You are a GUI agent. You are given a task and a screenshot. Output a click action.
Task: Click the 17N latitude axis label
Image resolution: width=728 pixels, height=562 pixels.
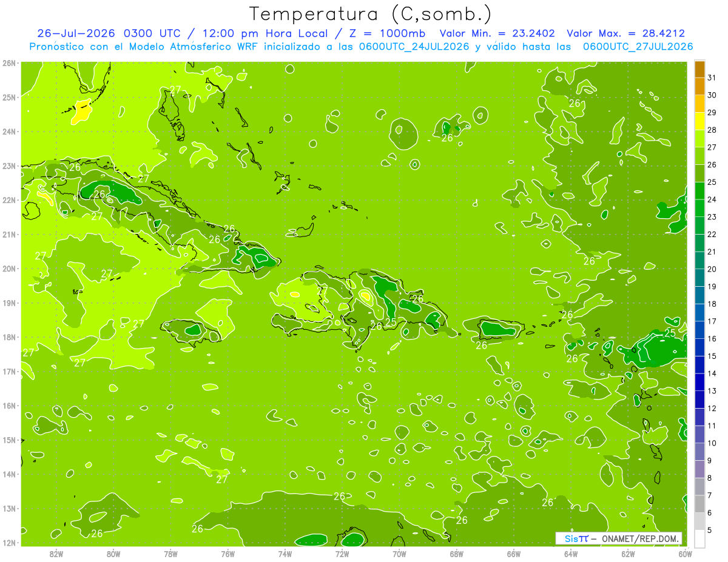click(9, 371)
